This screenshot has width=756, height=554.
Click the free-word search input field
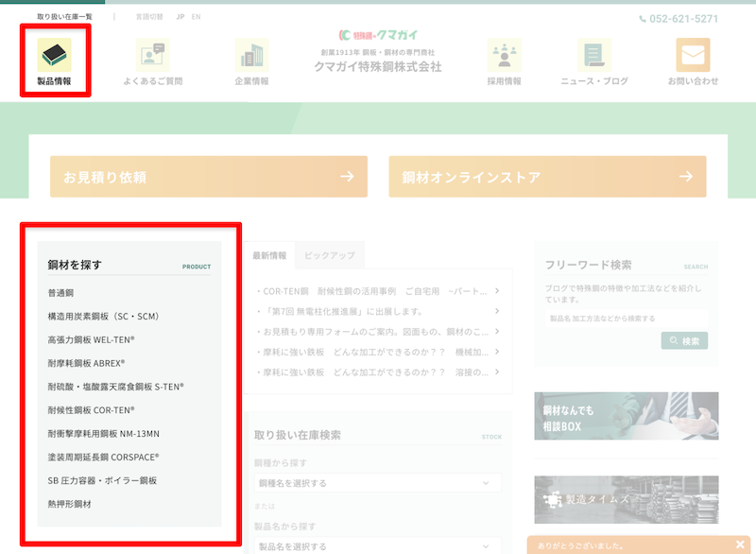tap(627, 319)
